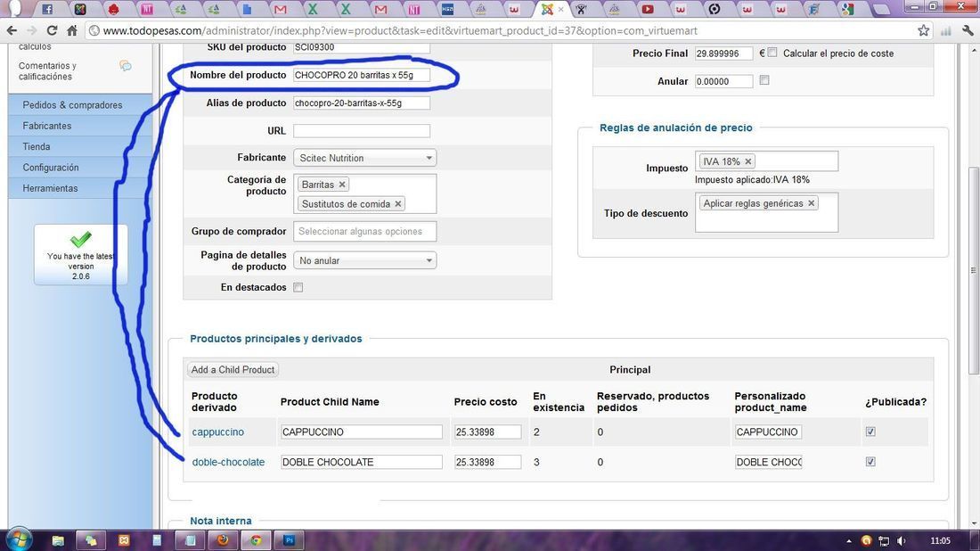Screen dimensions: 980x551
Task: Open the volume icon in system tray
Action: pyautogui.click(x=902, y=541)
